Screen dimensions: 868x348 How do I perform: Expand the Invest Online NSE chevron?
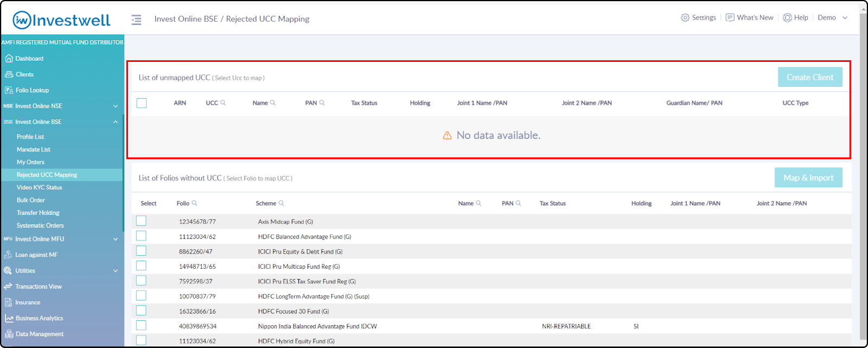pos(115,106)
